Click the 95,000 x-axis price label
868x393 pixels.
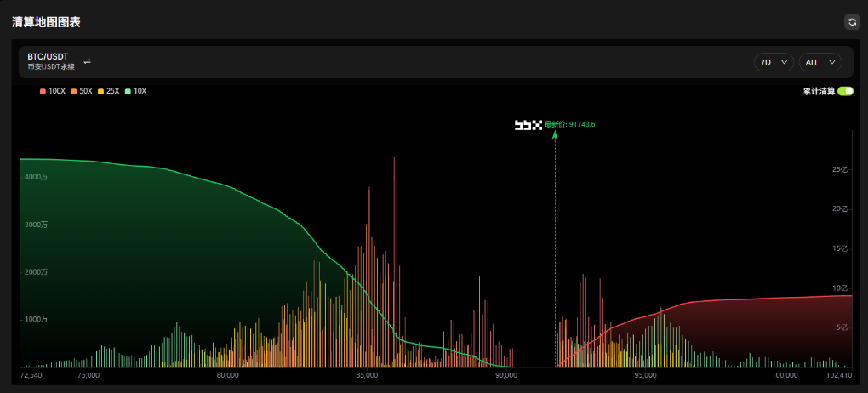(x=645, y=375)
